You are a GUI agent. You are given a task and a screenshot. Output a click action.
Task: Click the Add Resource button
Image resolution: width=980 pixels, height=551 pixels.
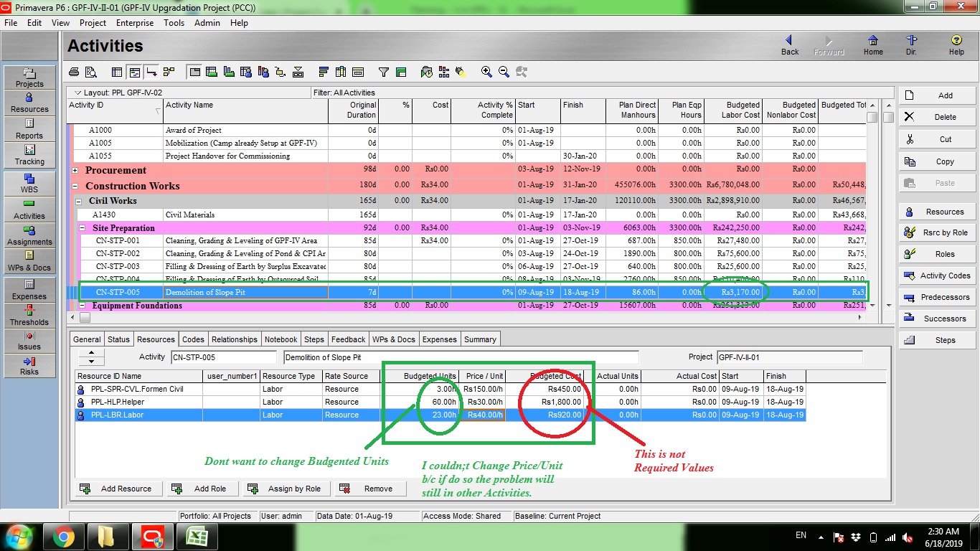[118, 489]
